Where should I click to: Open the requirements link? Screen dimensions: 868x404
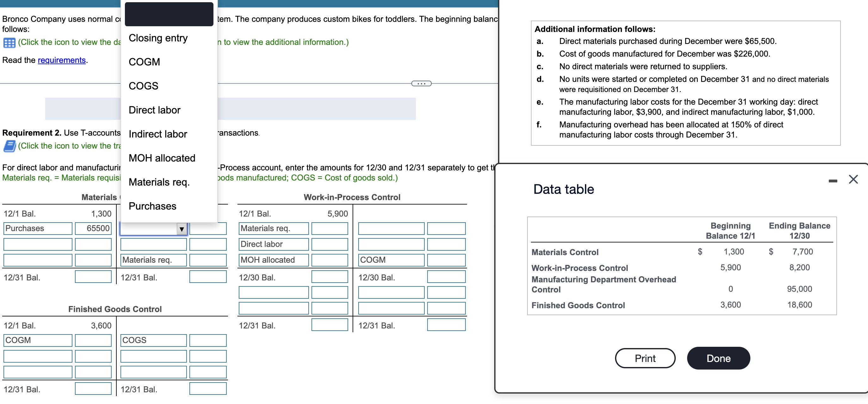[62, 60]
